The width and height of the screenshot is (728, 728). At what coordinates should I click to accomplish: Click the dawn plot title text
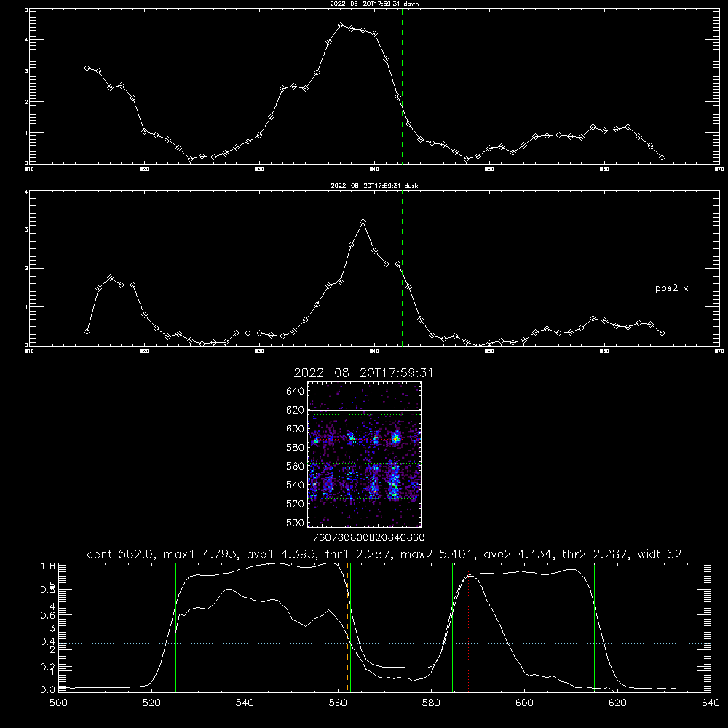[374, 4]
